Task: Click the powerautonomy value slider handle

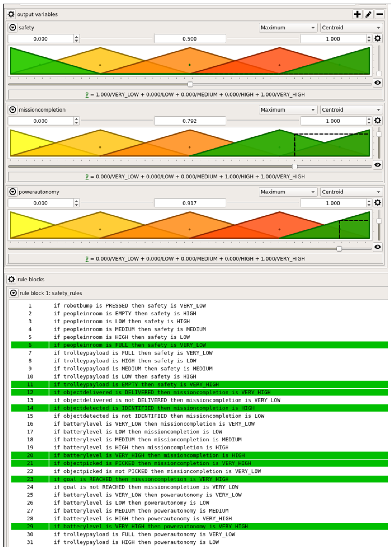Action: 339,249
